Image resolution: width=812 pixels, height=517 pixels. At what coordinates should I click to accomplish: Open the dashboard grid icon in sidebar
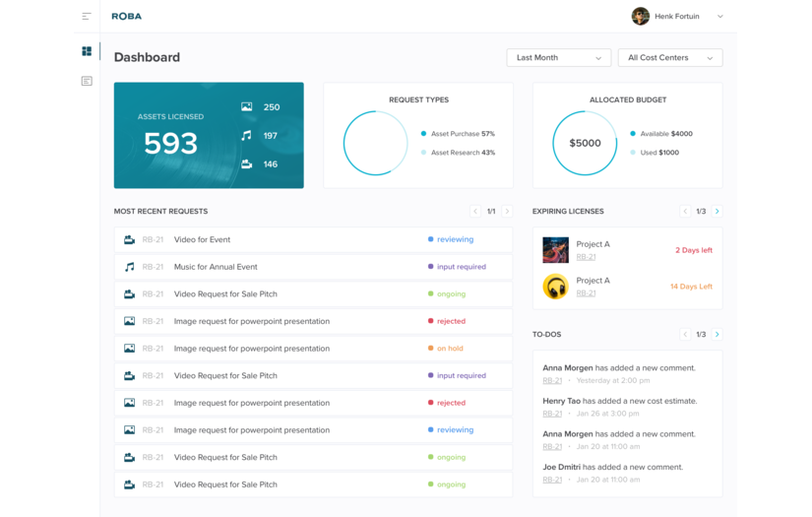[x=87, y=51]
